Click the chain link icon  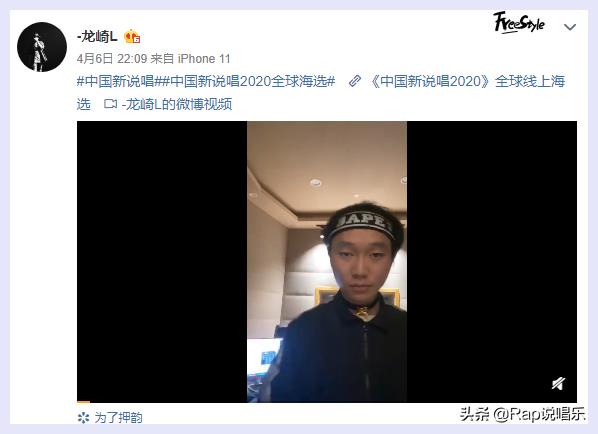coord(355,81)
